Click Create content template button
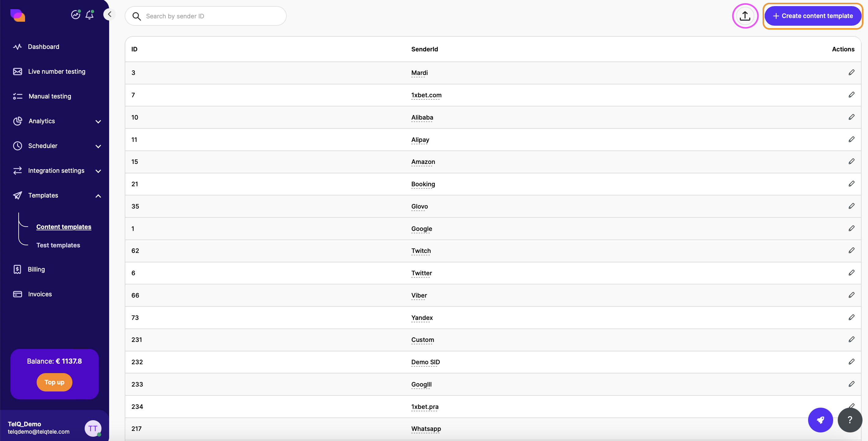Image resolution: width=868 pixels, height=441 pixels. pos(813,16)
